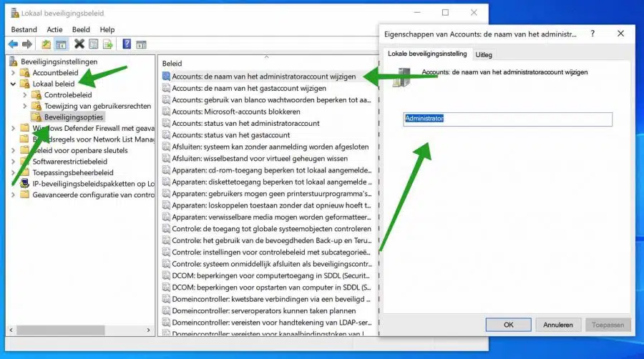Viewport: 644px width, 359px height.
Task: Go back with the blue left arrow
Action: click(13, 44)
